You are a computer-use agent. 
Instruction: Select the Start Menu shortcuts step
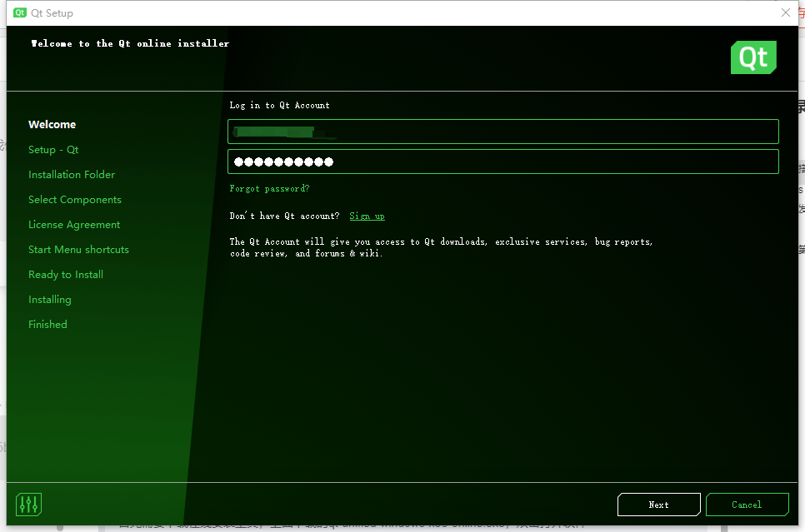[x=78, y=249]
